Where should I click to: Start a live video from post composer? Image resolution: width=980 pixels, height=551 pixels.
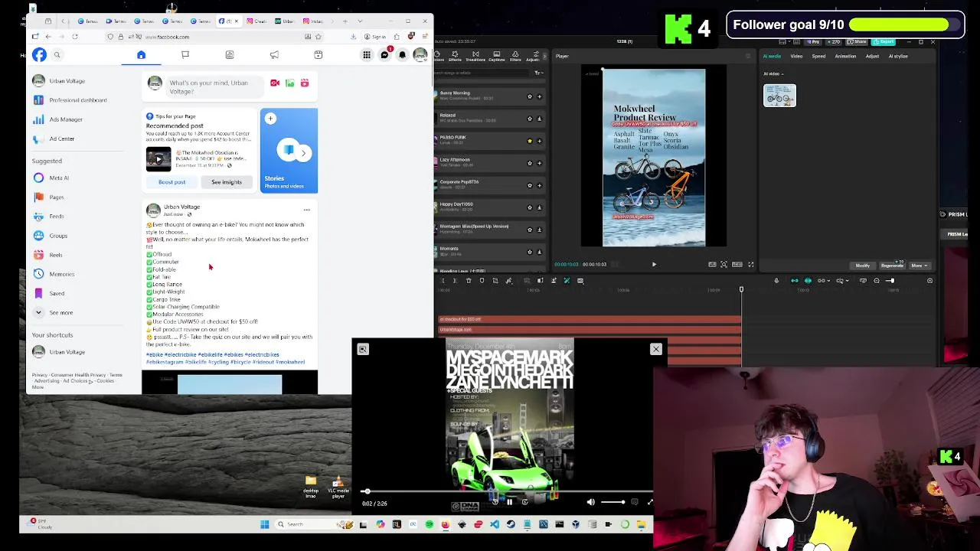(275, 83)
